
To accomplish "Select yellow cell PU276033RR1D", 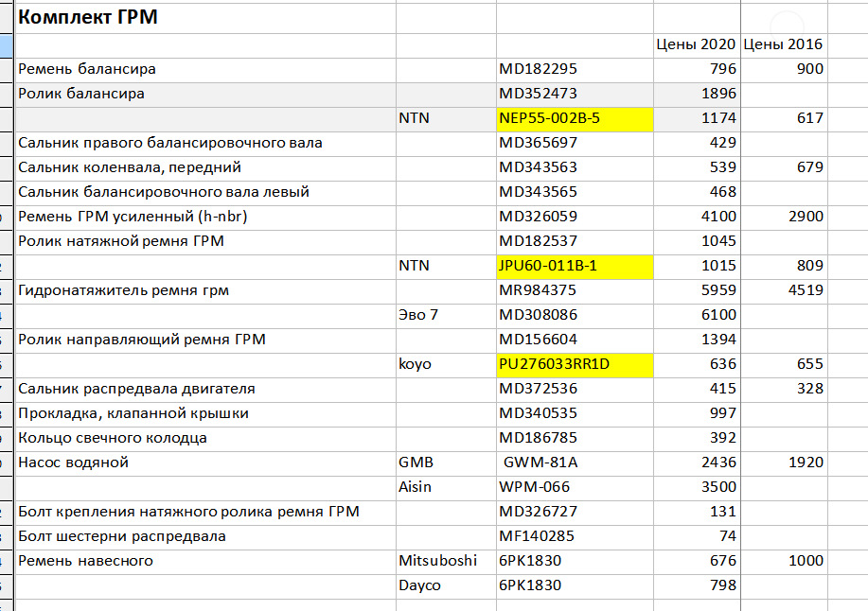I will (575, 365).
